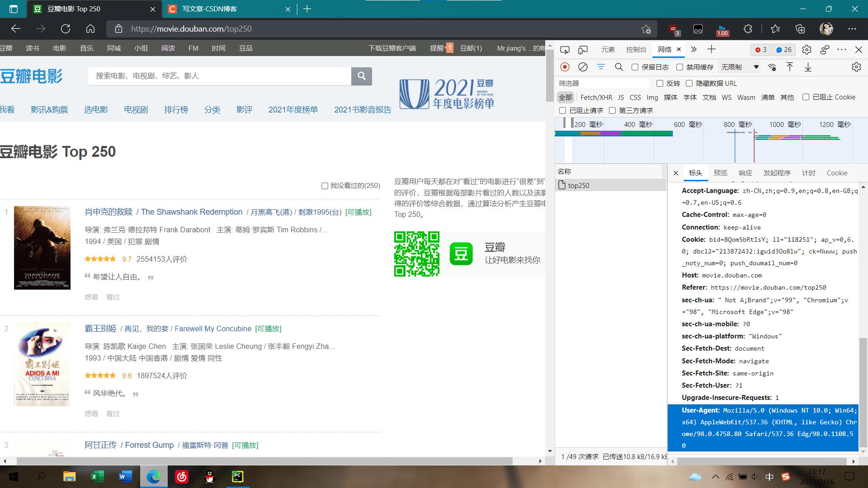
Task: Tick the 反转 filter checkbox
Action: click(x=660, y=83)
